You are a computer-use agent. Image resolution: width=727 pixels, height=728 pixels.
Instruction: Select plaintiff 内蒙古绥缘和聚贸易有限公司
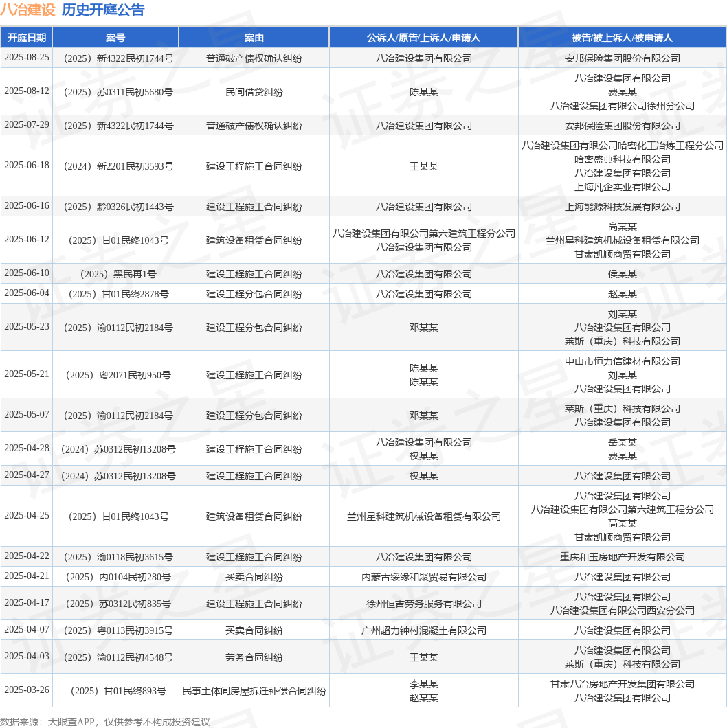click(x=424, y=577)
